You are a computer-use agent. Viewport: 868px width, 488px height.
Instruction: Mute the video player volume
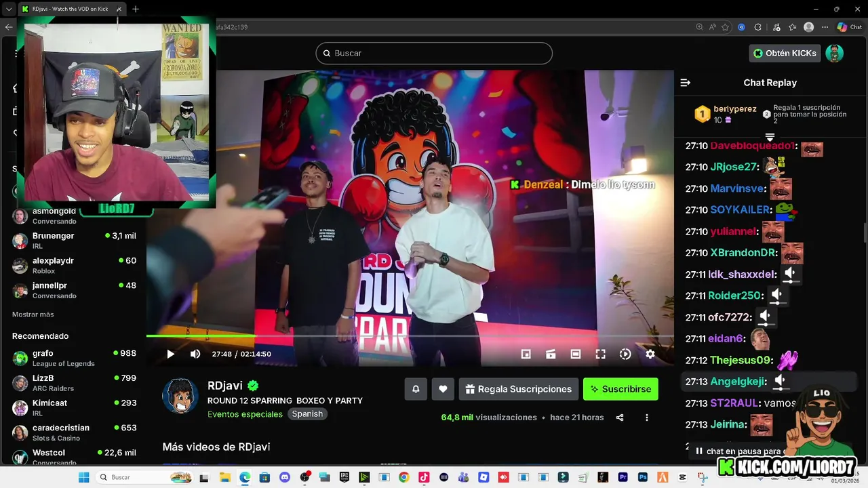pos(195,354)
